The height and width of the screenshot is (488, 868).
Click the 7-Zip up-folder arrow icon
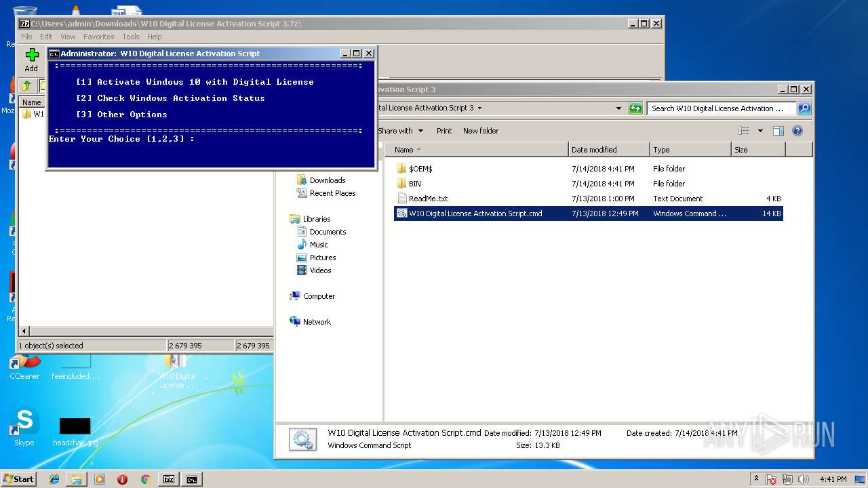click(26, 86)
